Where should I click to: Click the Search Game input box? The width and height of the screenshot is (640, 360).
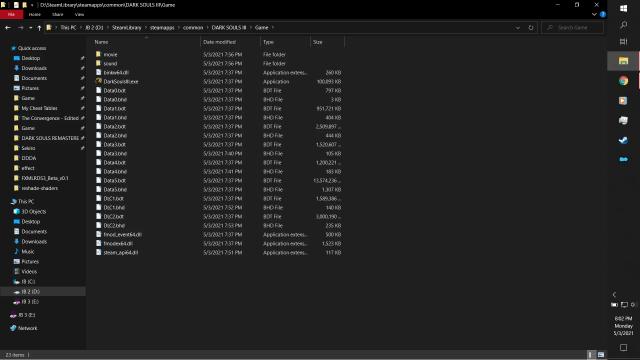[573, 28]
